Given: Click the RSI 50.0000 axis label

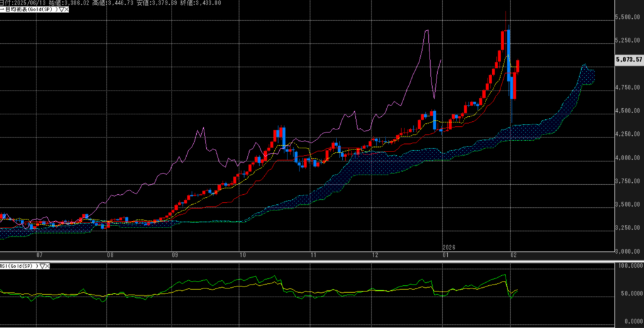Looking at the screenshot, I should (630, 293).
